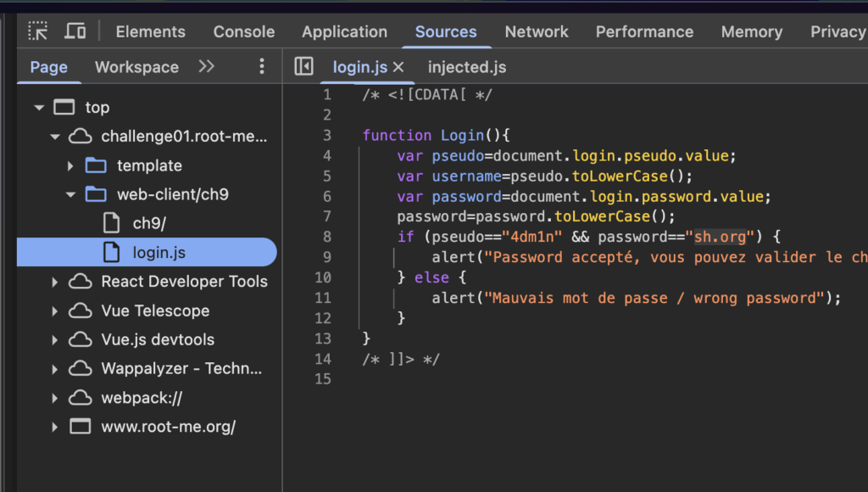This screenshot has height=492, width=868.
Task: Collapse the top frame tree node
Action: [38, 108]
